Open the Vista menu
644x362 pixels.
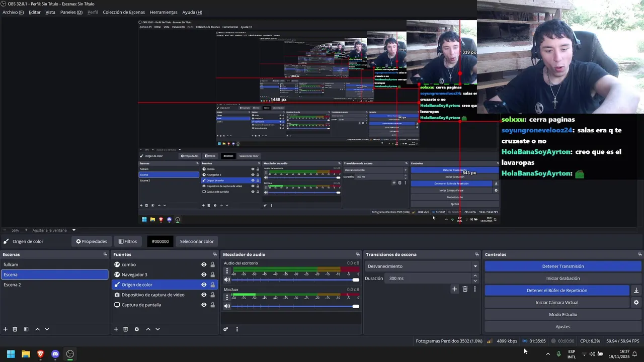(50, 12)
